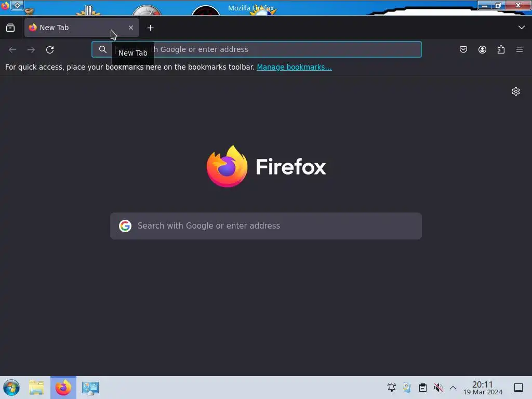Toggle the on-all-desktops pin in title bar
This screenshot has width=532, height=399.
click(17, 5)
